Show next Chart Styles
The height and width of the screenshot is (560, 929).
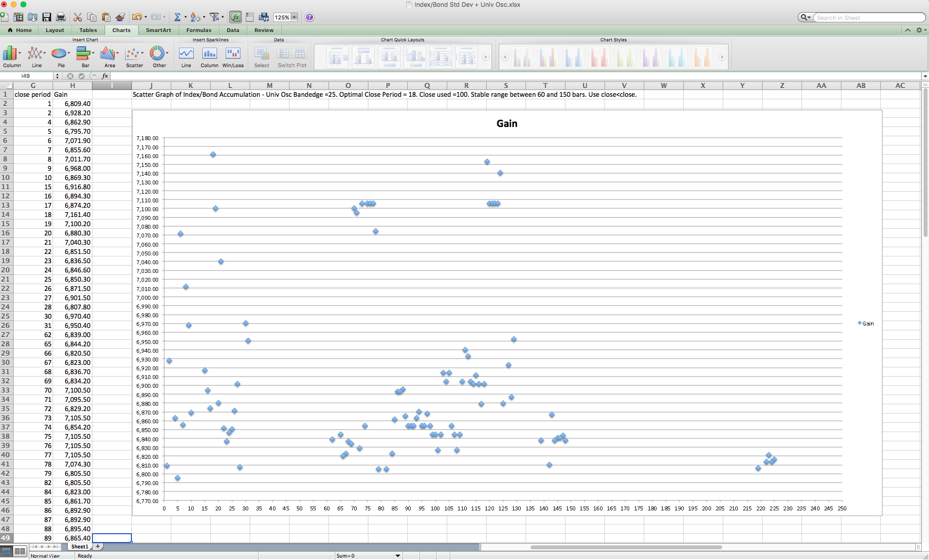[722, 57]
